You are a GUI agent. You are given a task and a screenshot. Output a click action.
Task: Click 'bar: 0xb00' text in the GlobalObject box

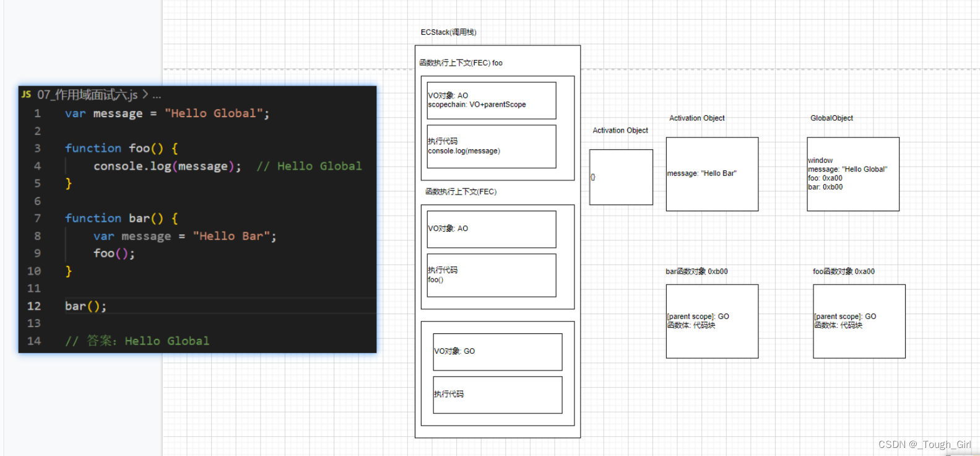(x=825, y=187)
